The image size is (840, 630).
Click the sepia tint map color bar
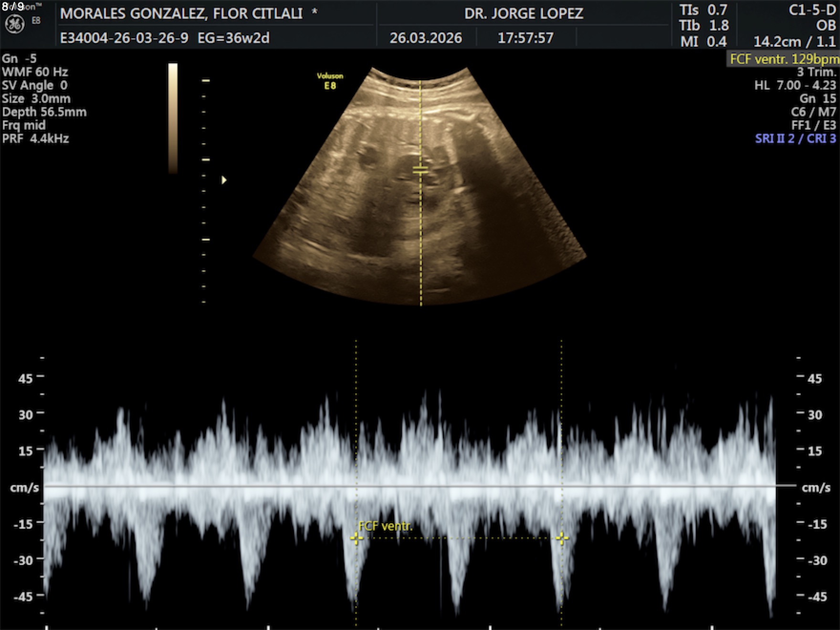tap(173, 118)
